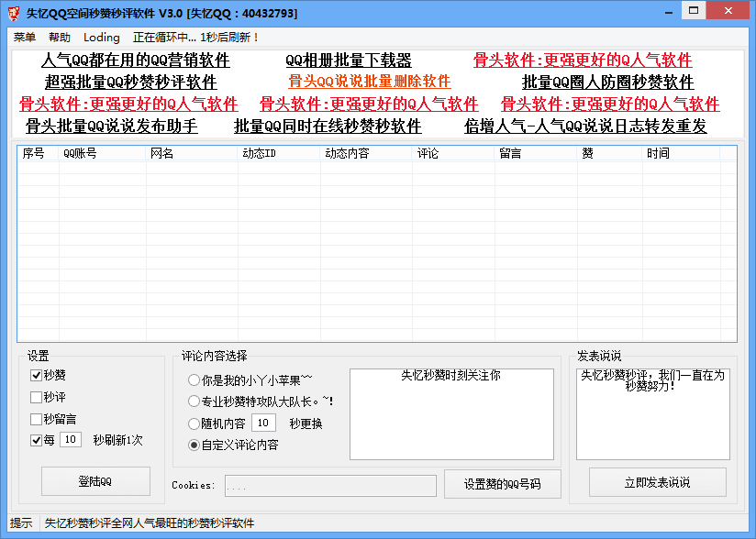Click the Loding menu item
The width and height of the screenshot is (756, 539).
(x=102, y=37)
